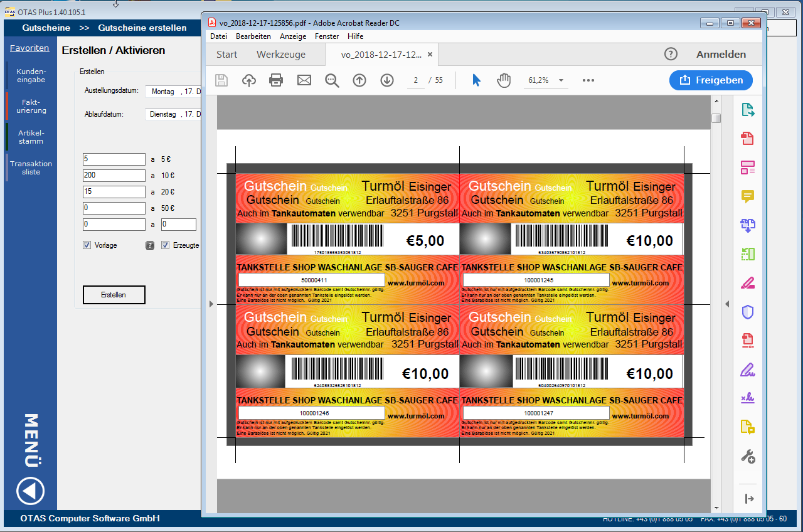Screen dimensions: 803x532
Task: Open Kundeneingabe in OTAS sidebar
Action: point(31,75)
